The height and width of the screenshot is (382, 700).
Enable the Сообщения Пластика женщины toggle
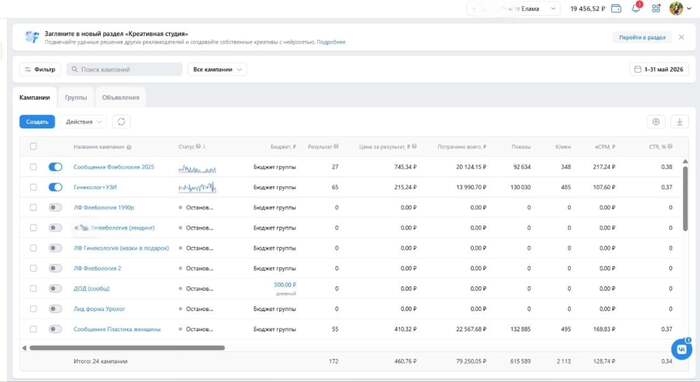(x=55, y=329)
